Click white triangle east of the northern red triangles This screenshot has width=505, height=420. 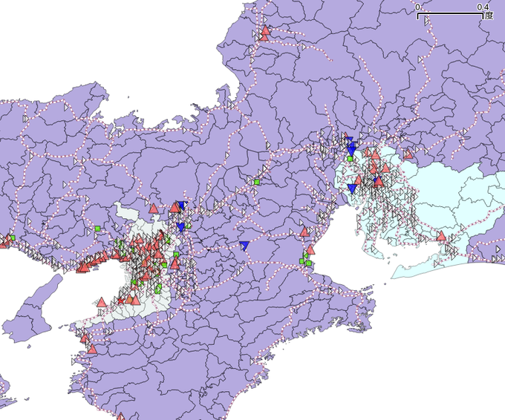[x=304, y=47]
